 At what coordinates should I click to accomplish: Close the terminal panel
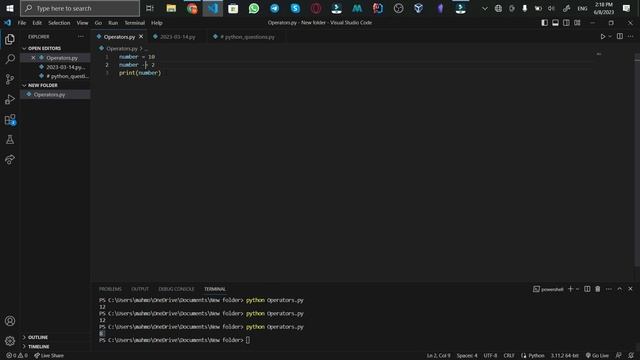(x=630, y=289)
